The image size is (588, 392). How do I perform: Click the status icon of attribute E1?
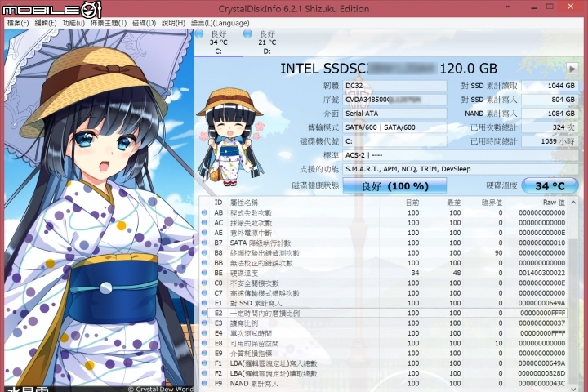[204, 303]
